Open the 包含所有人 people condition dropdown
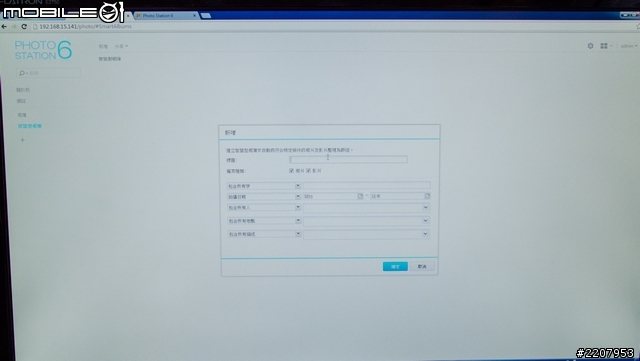This screenshot has height=361, width=640. [264, 207]
